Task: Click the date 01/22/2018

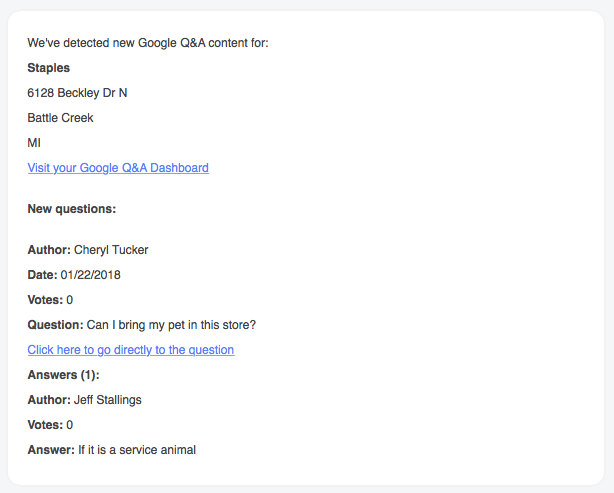Action: point(90,275)
